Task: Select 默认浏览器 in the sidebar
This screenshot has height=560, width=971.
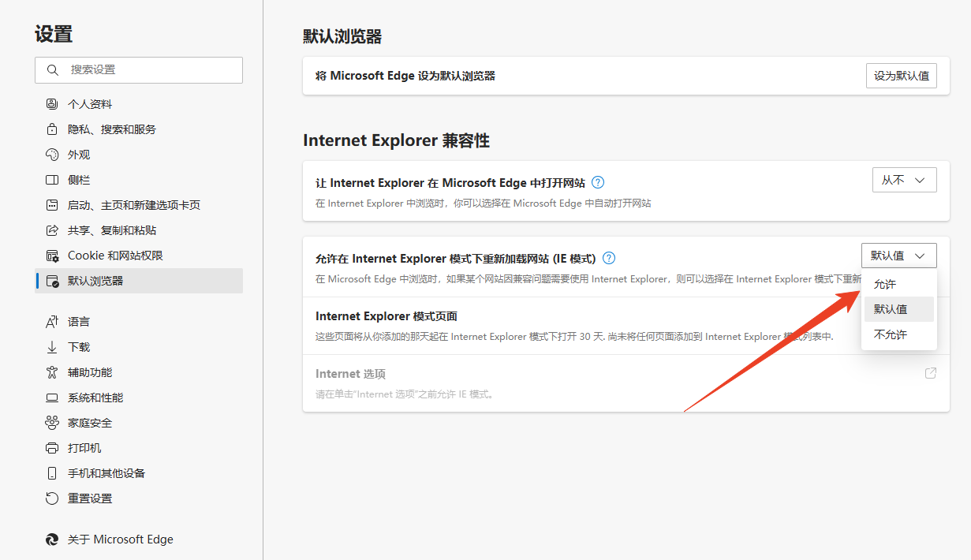Action: [139, 281]
